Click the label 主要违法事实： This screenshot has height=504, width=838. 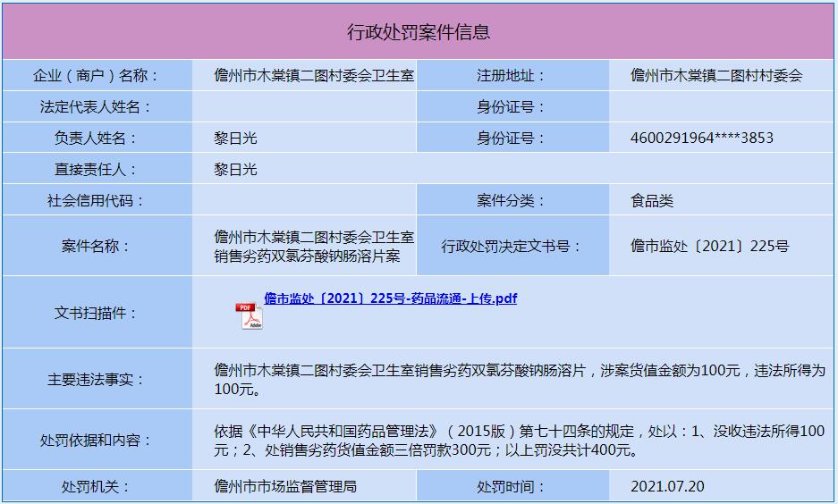coord(97,380)
